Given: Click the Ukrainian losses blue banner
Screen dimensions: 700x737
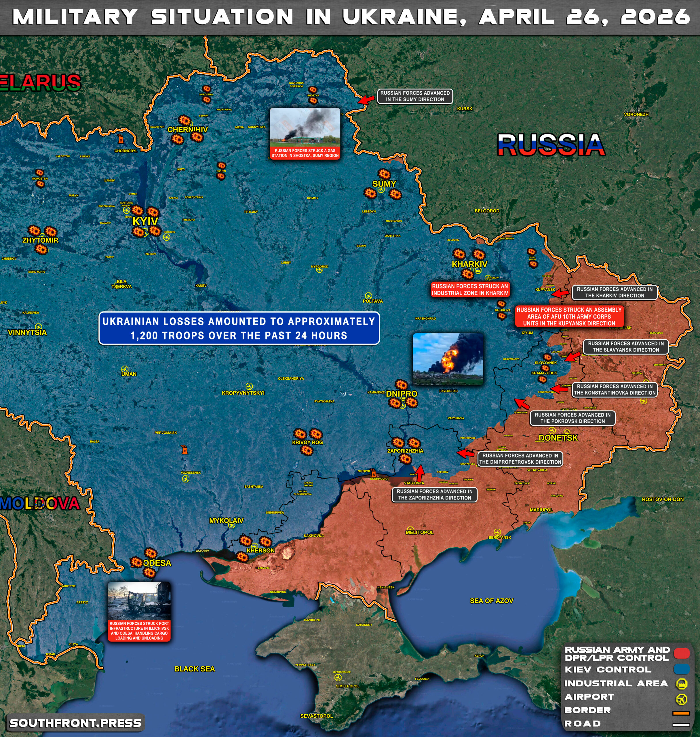Looking at the screenshot, I should point(239,328).
